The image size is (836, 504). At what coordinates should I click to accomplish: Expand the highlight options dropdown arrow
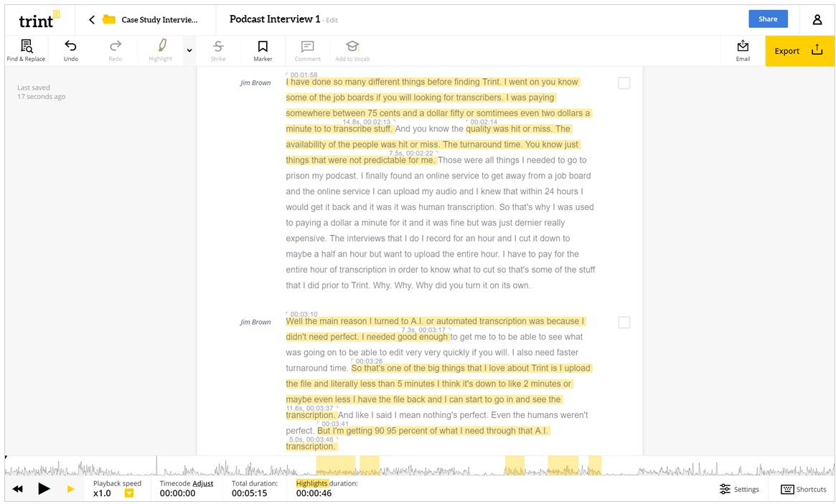point(189,51)
